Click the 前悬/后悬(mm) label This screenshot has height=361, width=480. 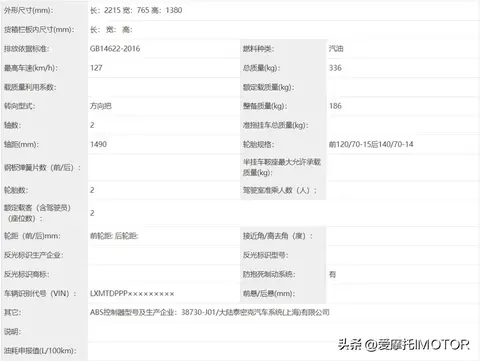[x=269, y=294]
